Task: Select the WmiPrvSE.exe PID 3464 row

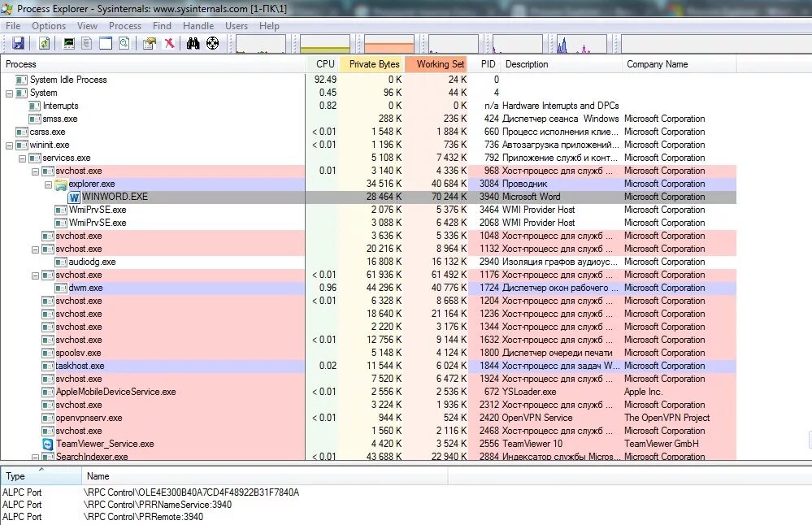Action: [368, 210]
